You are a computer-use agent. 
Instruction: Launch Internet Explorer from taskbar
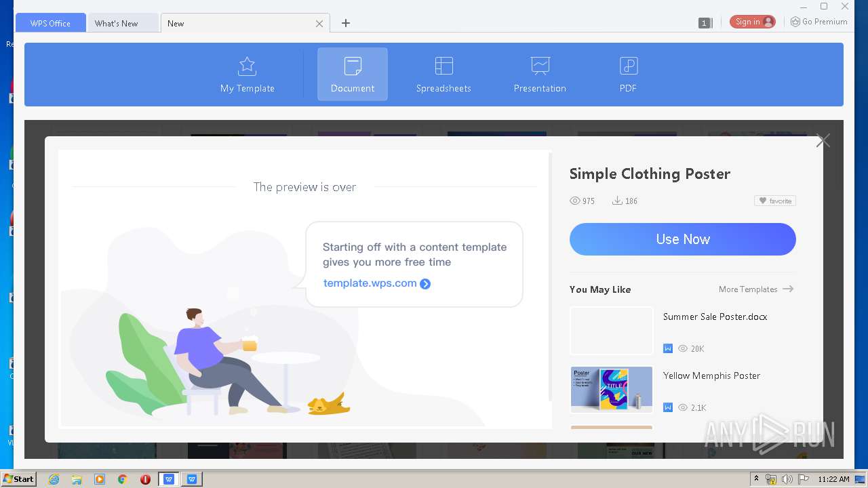pyautogui.click(x=54, y=479)
